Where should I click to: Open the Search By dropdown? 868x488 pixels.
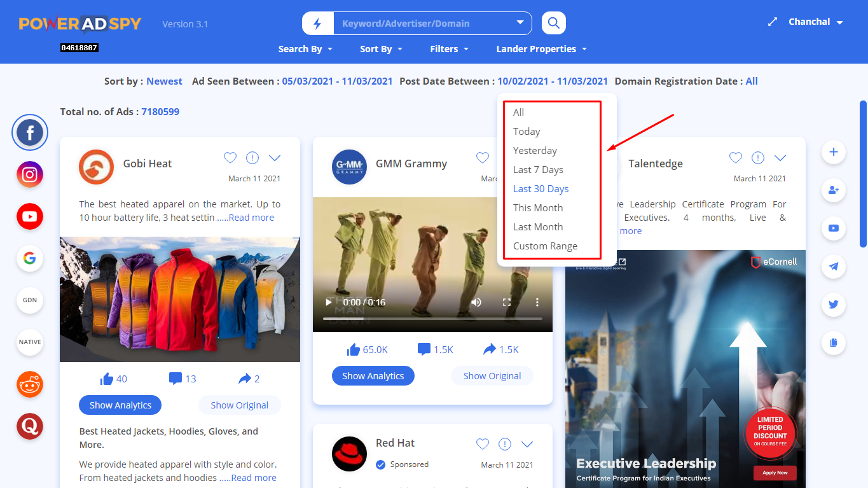coord(306,49)
